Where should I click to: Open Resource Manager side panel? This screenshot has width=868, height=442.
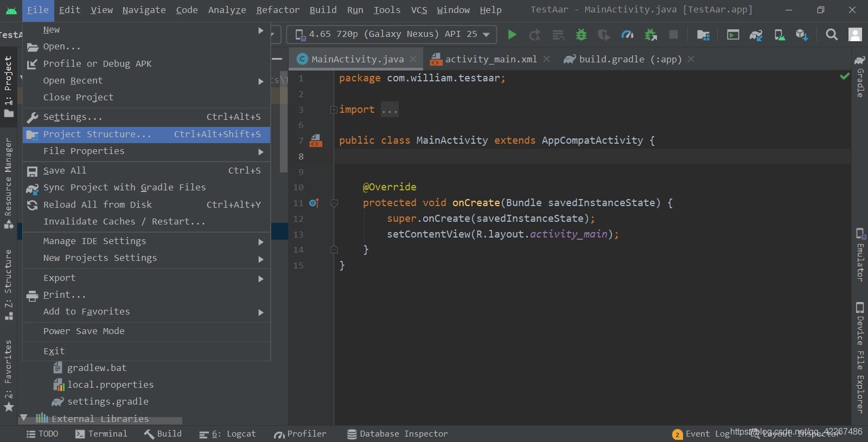pyautogui.click(x=8, y=183)
